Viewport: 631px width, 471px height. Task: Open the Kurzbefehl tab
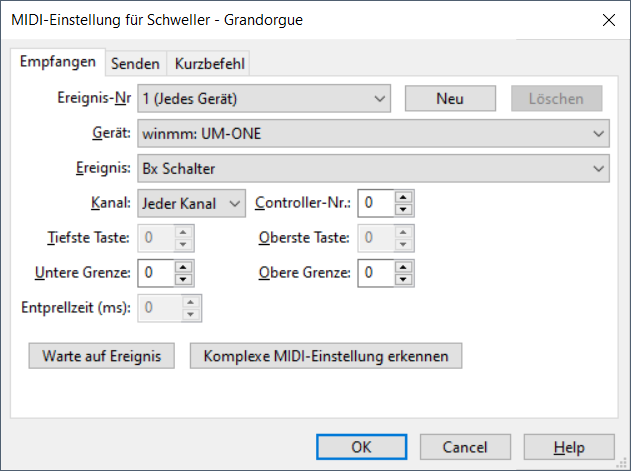[x=207, y=64]
